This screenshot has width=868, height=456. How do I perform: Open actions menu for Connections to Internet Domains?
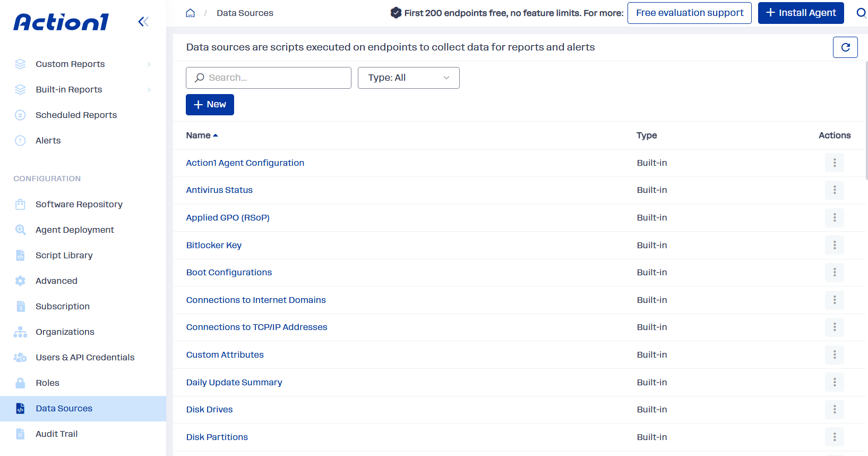pyautogui.click(x=835, y=300)
